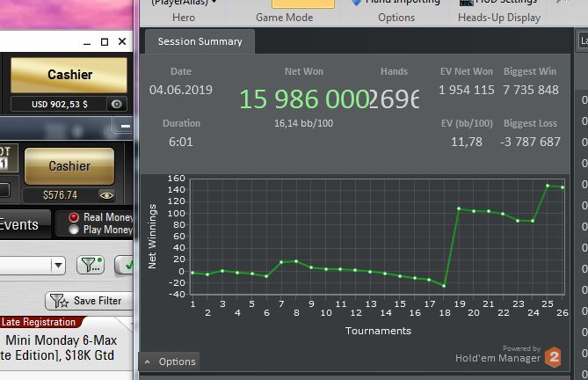The image size is (588, 380).
Task: Open the Hero PlayerAlias dropdown
Action: tap(184, 3)
